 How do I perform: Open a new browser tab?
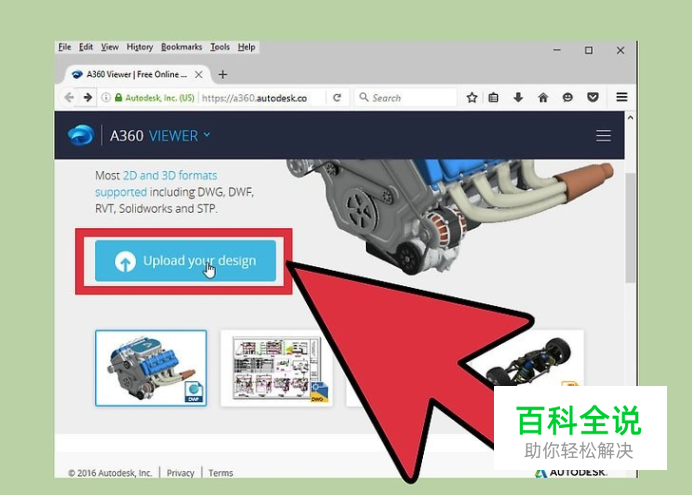223,75
